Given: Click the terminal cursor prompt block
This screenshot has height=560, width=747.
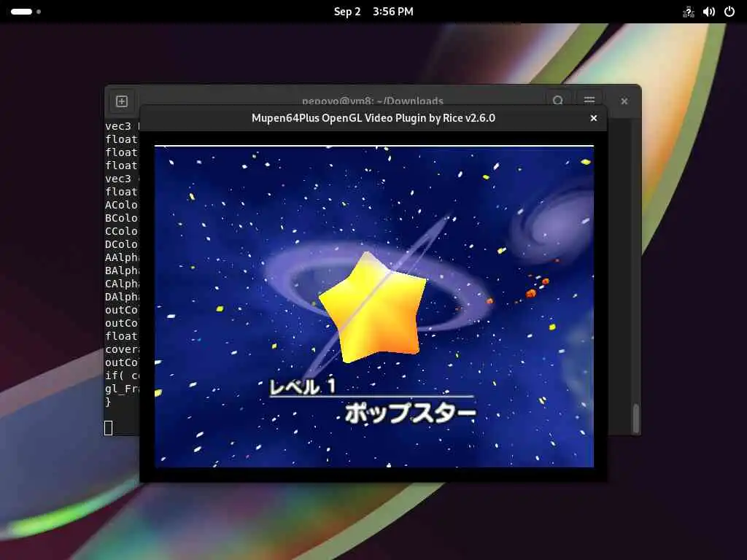Looking at the screenshot, I should click(x=109, y=427).
